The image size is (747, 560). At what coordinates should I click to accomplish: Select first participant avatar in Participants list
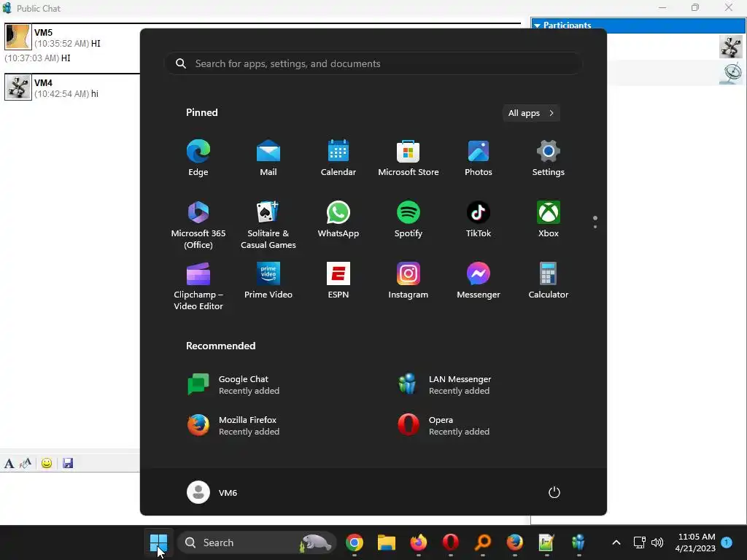click(x=730, y=47)
